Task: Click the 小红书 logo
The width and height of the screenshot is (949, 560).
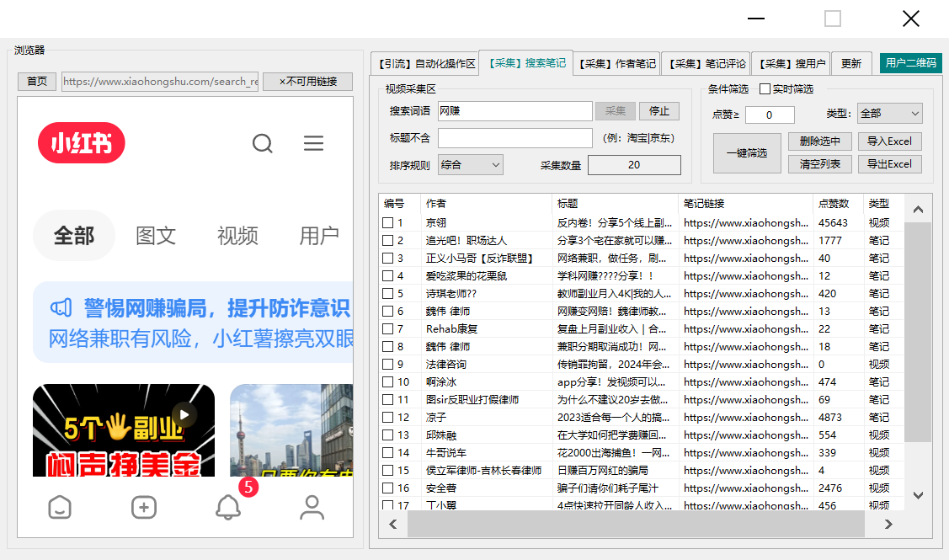Action: [x=81, y=142]
